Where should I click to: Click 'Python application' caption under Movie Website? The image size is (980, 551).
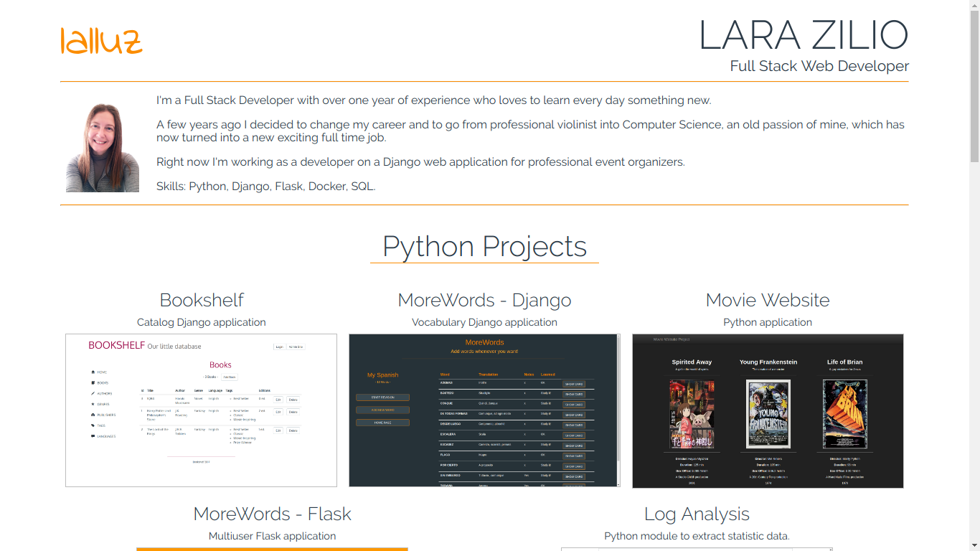(768, 322)
